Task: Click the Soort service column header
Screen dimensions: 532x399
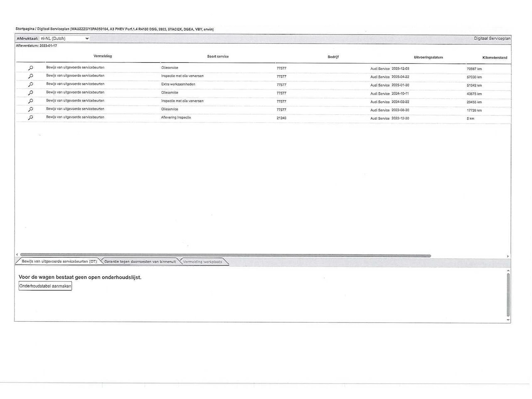Action: click(x=218, y=57)
